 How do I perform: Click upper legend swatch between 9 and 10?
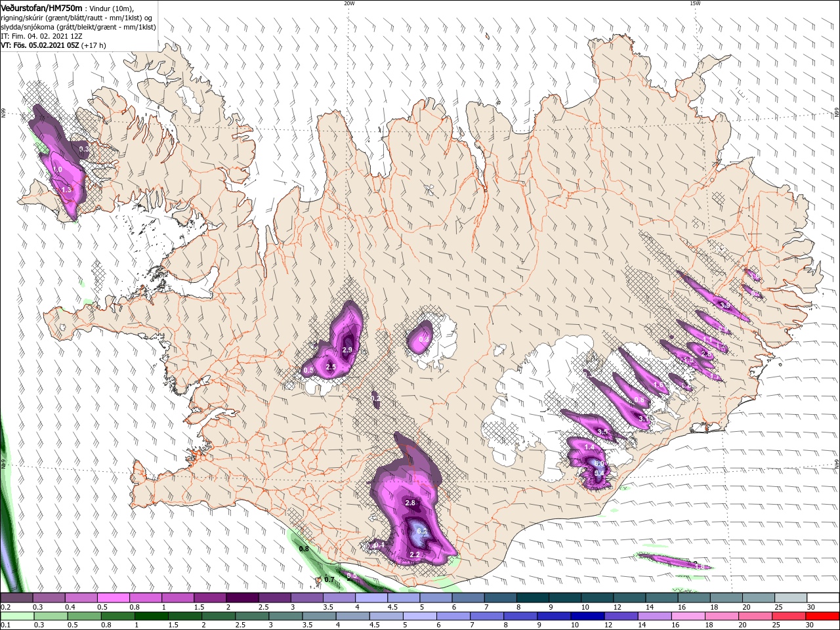point(565,598)
